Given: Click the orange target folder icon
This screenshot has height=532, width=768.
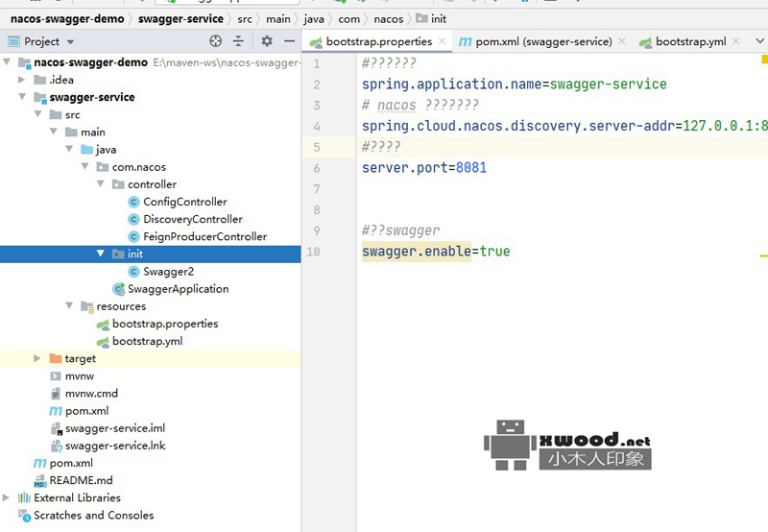Looking at the screenshot, I should pyautogui.click(x=56, y=358).
